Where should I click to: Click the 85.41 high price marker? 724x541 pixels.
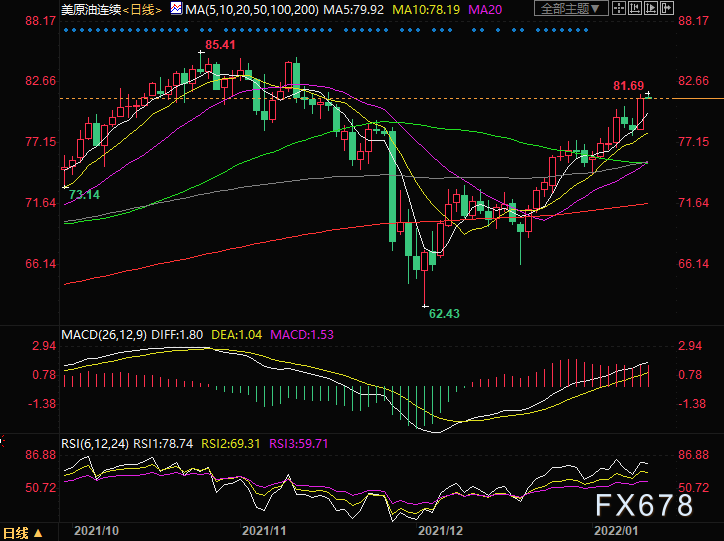[220, 45]
